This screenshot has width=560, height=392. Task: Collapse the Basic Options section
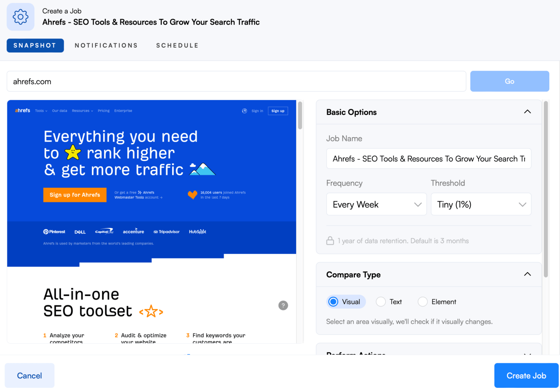coord(527,112)
